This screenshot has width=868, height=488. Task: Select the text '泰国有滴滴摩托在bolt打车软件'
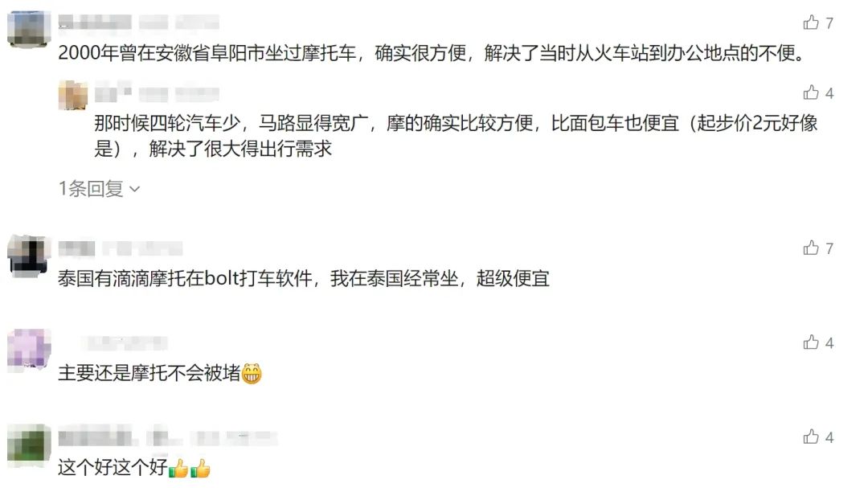coord(185,278)
